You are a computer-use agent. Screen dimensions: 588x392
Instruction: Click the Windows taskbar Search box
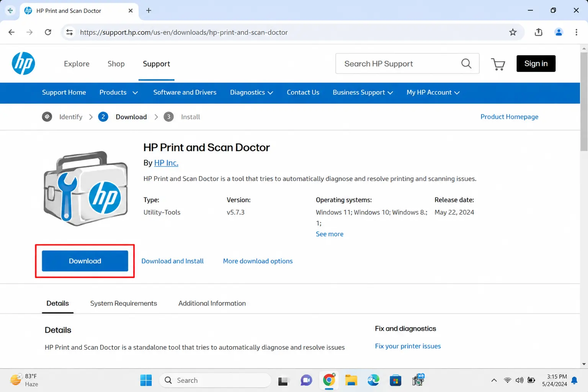[215, 380]
